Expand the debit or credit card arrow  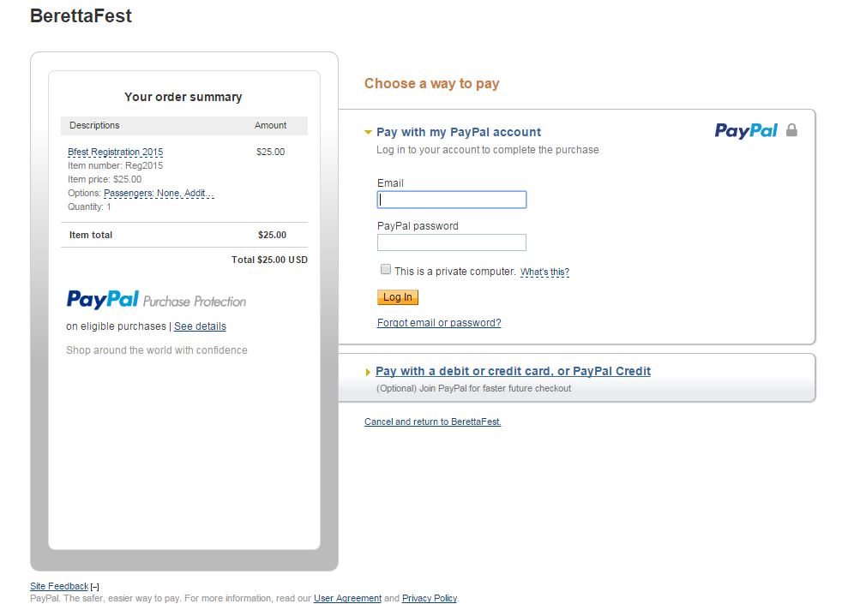click(368, 372)
